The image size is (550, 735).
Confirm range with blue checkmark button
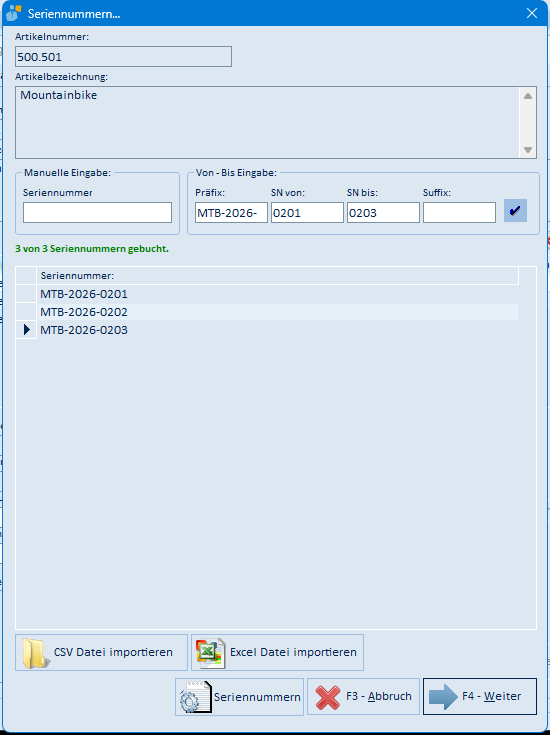tap(515, 211)
